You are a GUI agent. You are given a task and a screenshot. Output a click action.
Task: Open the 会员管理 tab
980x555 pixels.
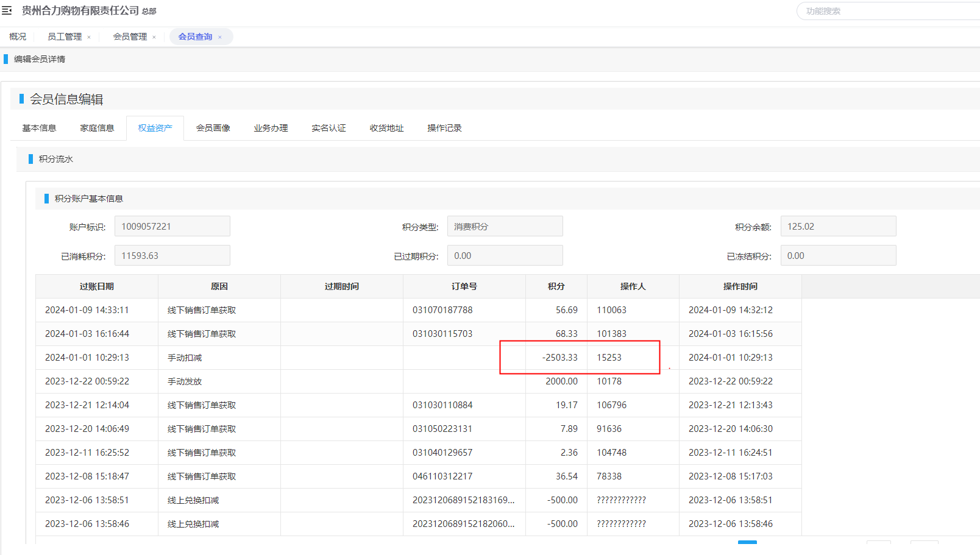click(x=130, y=37)
